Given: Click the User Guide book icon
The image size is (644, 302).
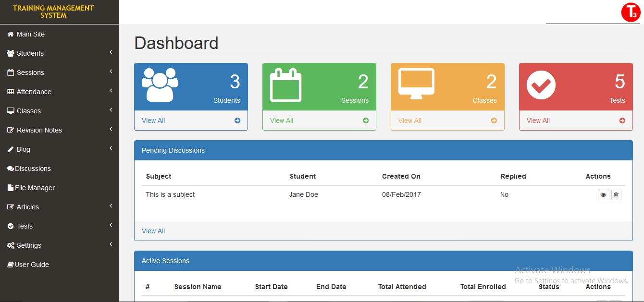Looking at the screenshot, I should (x=11, y=265).
